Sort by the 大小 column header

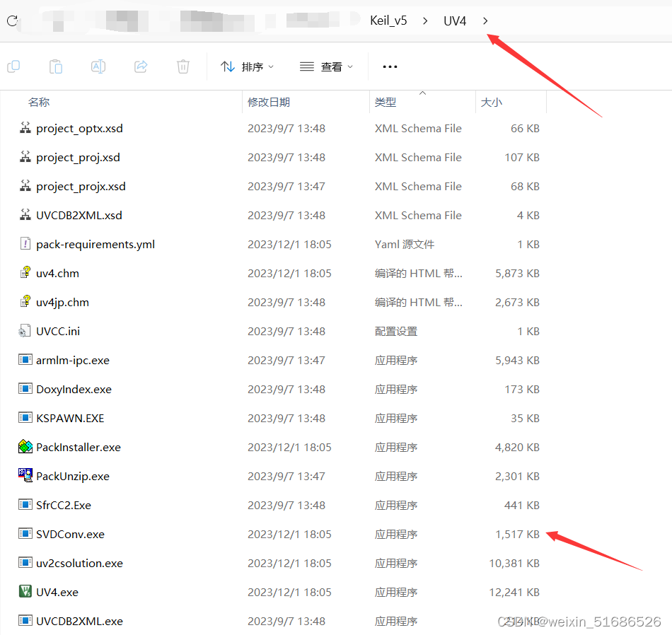click(492, 102)
